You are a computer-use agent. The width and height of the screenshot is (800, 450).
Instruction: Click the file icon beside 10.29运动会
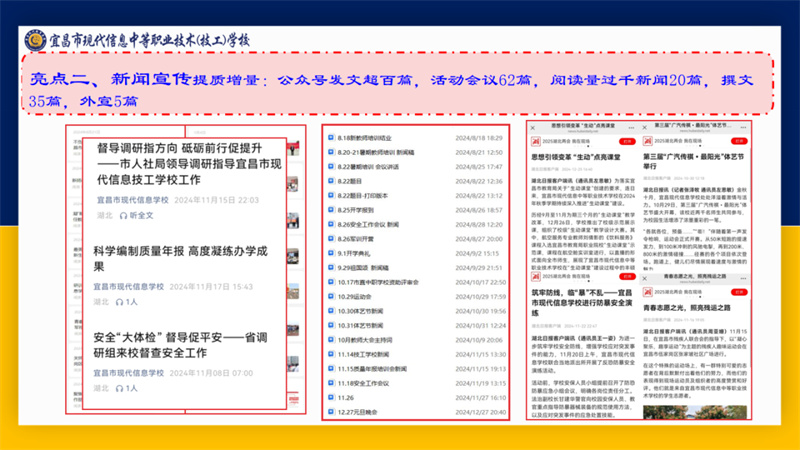point(330,297)
